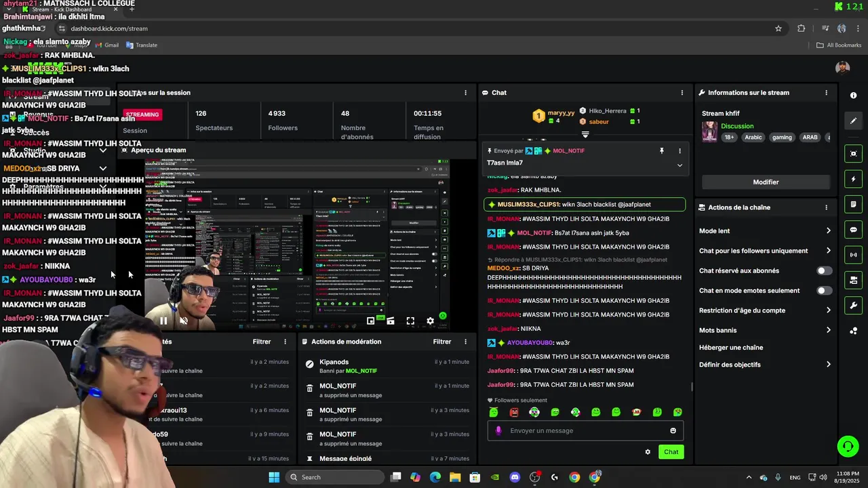The height and width of the screenshot is (488, 868).
Task: Click the taskbar Search box
Action: [335, 477]
